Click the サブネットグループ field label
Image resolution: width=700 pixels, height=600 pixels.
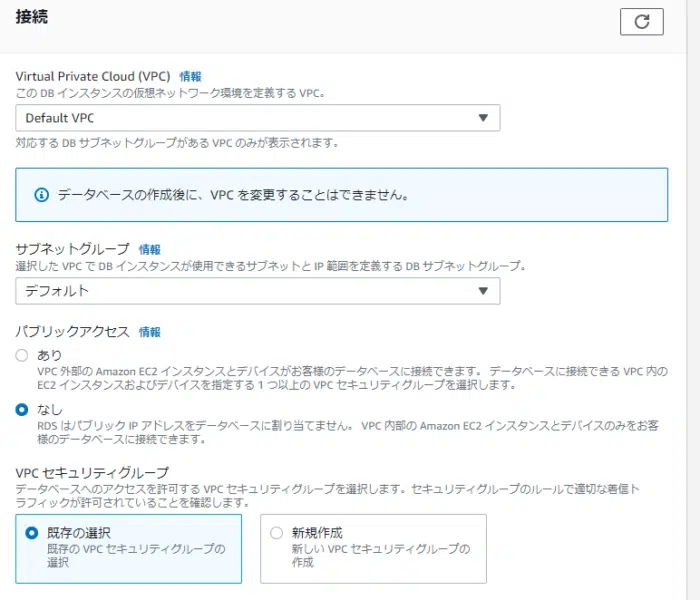[x=73, y=249]
